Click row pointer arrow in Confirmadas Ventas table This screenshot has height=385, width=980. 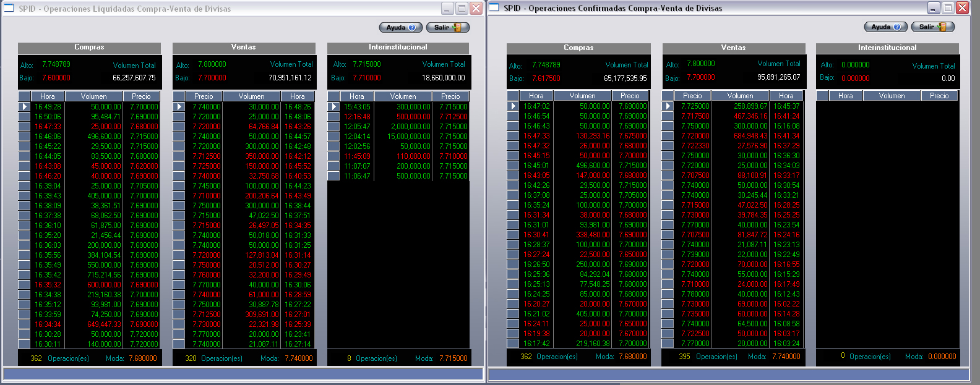tap(668, 106)
